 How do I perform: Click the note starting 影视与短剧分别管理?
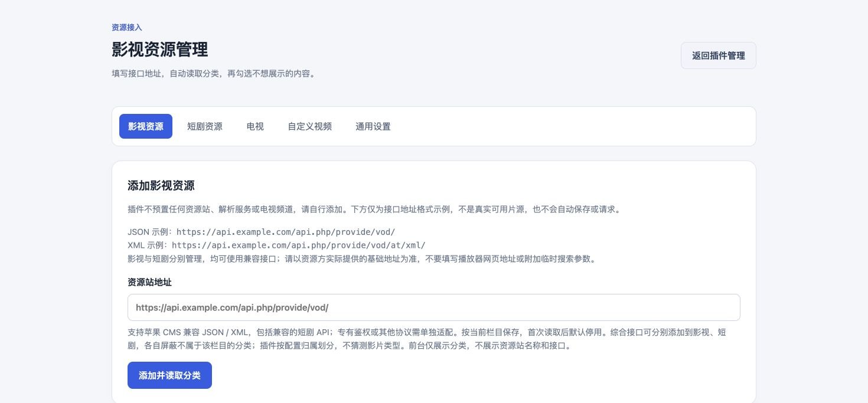tap(361, 258)
